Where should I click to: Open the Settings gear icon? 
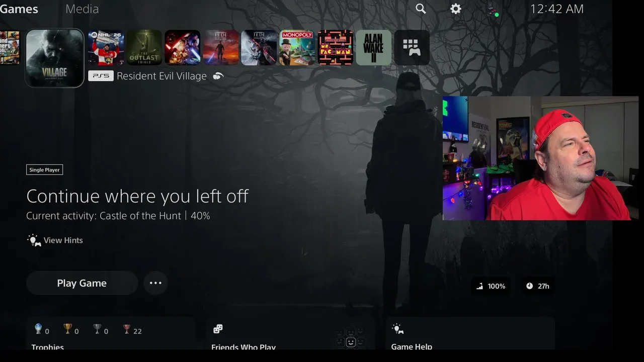pyautogui.click(x=456, y=9)
